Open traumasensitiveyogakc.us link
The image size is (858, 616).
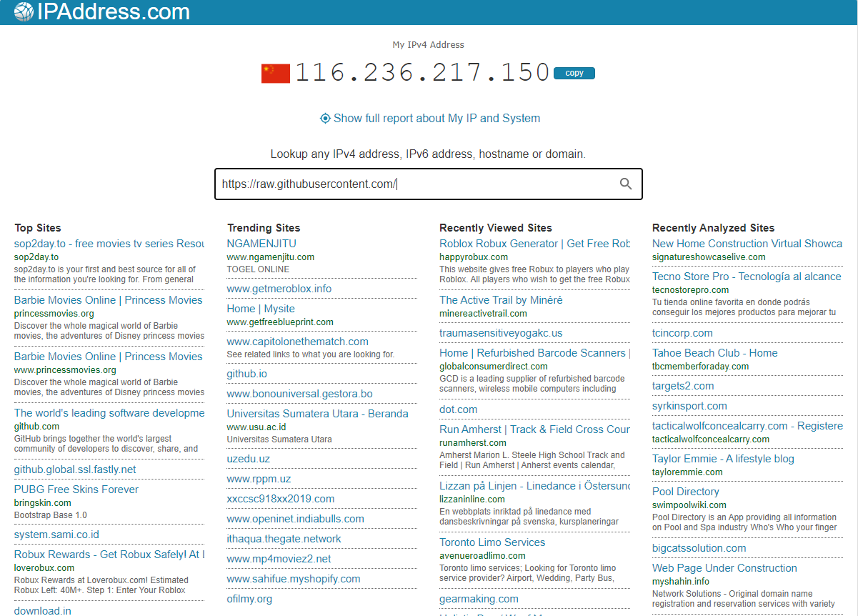click(501, 333)
